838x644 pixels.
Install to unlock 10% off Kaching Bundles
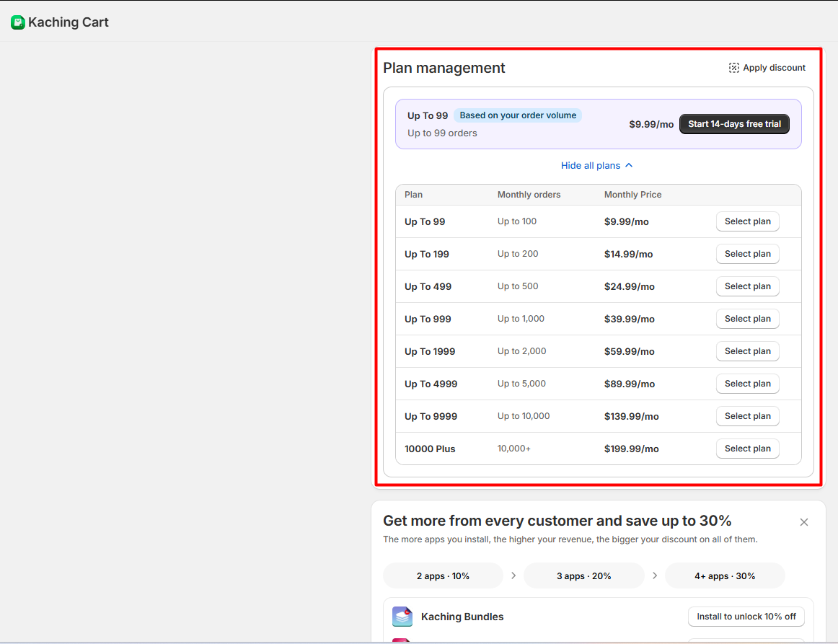point(746,616)
